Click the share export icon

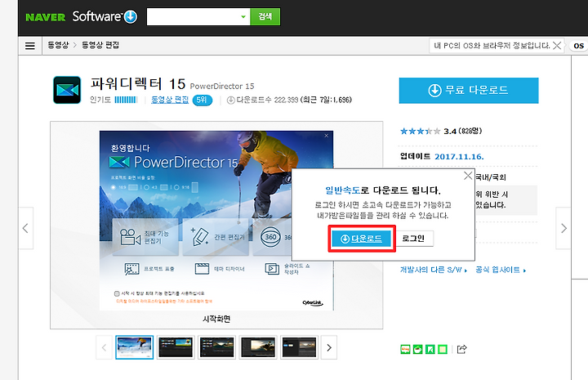pyautogui.click(x=461, y=349)
